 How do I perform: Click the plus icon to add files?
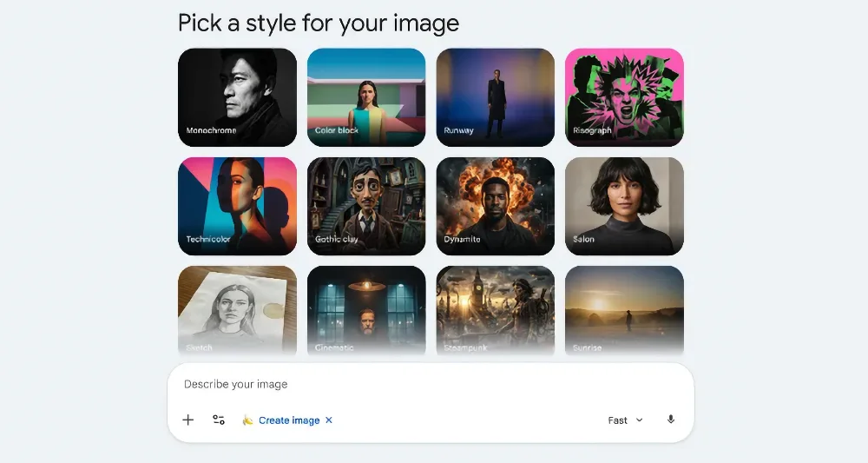coord(188,420)
